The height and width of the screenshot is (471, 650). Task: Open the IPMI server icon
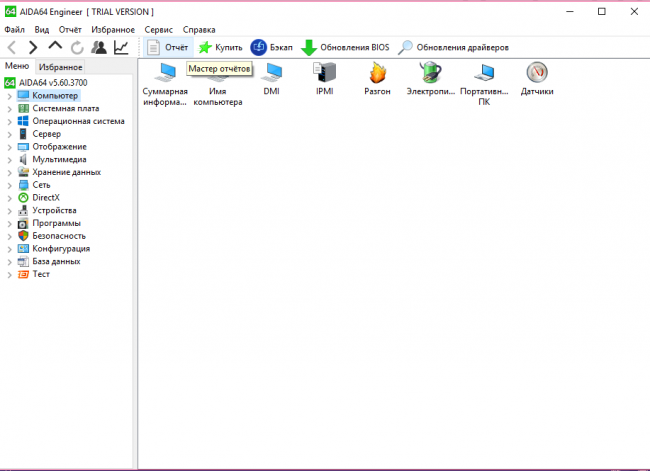[325, 72]
